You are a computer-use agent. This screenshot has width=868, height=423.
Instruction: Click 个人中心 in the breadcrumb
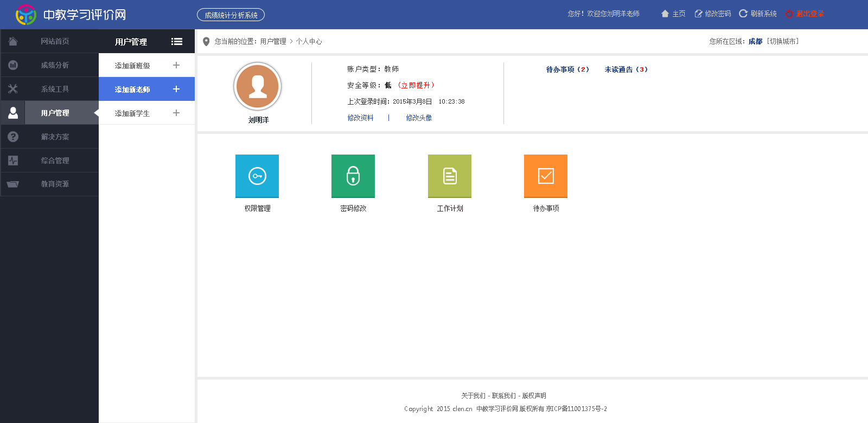tap(309, 41)
